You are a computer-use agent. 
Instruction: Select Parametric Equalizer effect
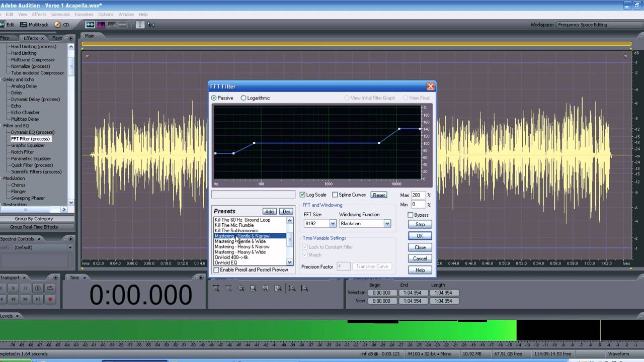click(x=31, y=158)
